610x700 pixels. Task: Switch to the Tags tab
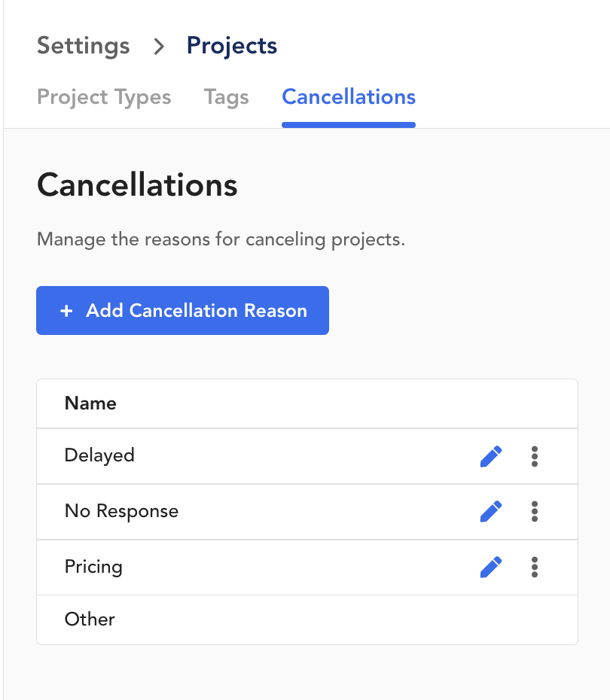227,97
